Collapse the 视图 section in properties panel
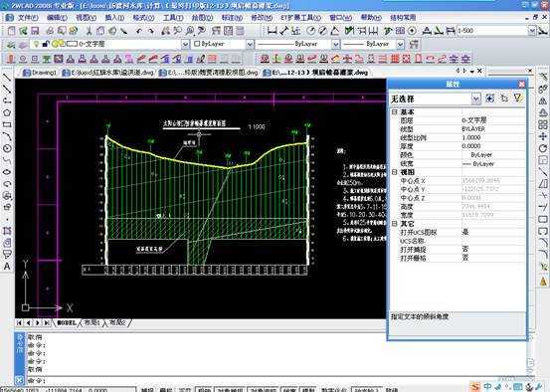The image size is (550, 392). (x=394, y=172)
